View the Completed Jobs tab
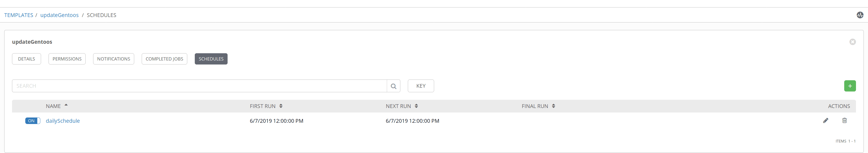This screenshot has height=153, width=868. pos(164,59)
